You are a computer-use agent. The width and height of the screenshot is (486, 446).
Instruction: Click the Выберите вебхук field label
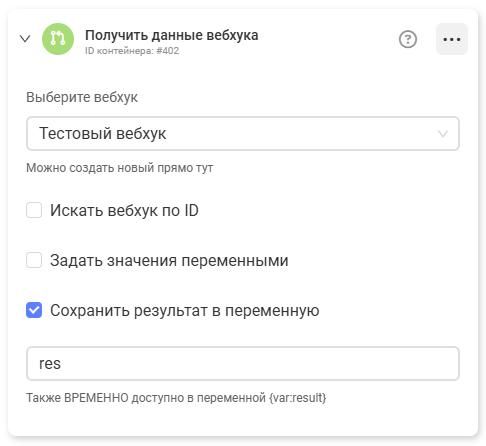tap(82, 97)
